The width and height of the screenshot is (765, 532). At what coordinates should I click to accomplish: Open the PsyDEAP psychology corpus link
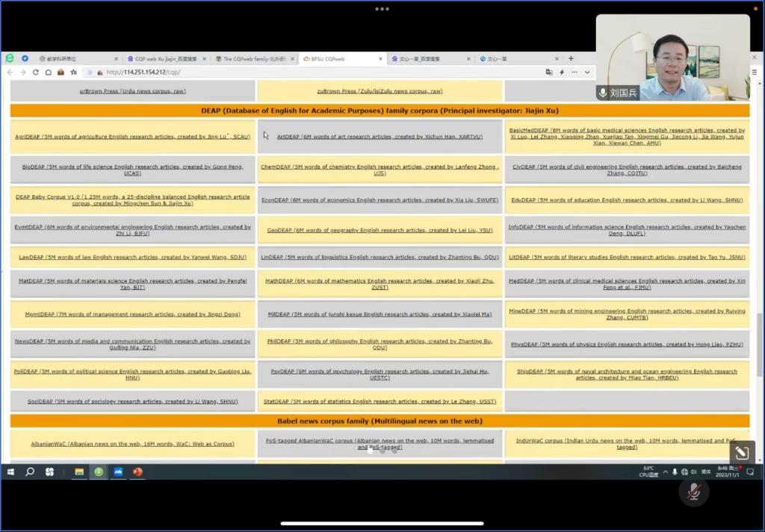tap(380, 374)
